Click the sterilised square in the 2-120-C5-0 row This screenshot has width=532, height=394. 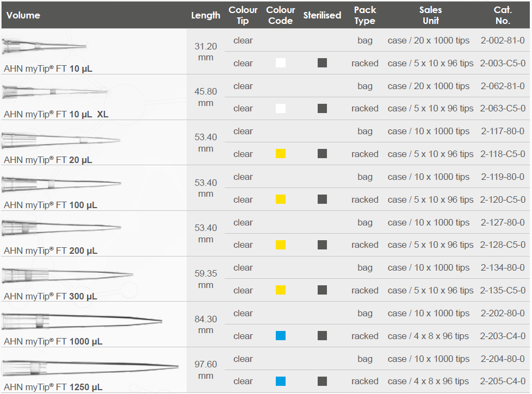323,199
